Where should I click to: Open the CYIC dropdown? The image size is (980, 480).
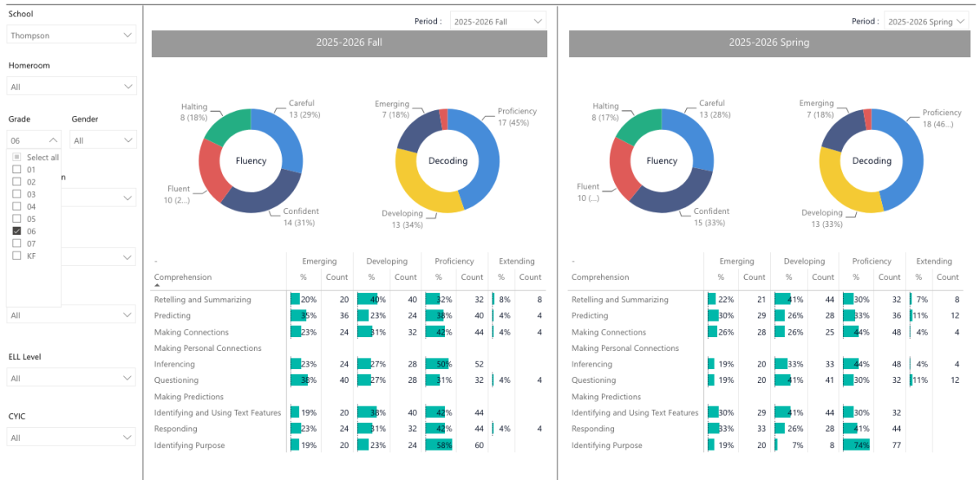[x=72, y=438]
